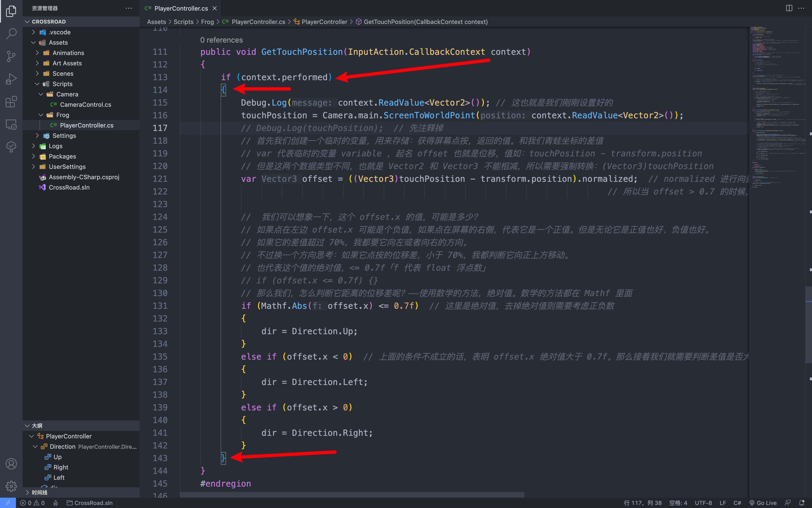The height and width of the screenshot is (508, 812).
Task: Select Up enum member in outline
Action: pyautogui.click(x=81, y=457)
